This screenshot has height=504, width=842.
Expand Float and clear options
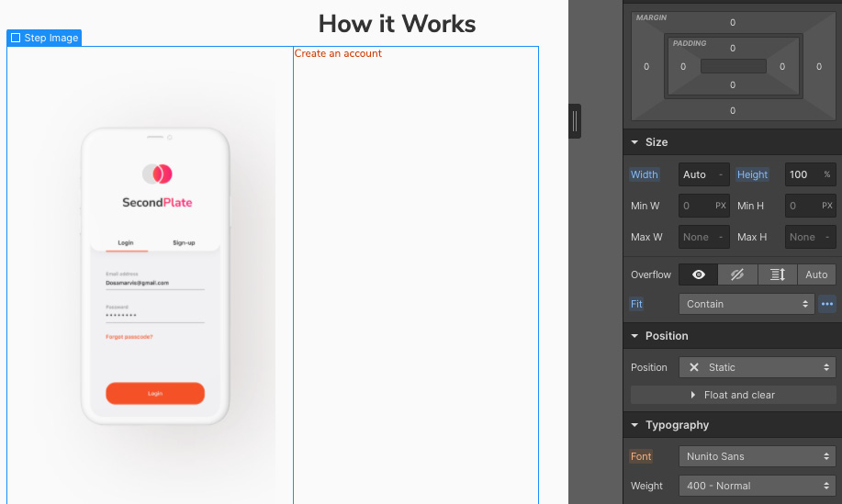click(x=733, y=395)
